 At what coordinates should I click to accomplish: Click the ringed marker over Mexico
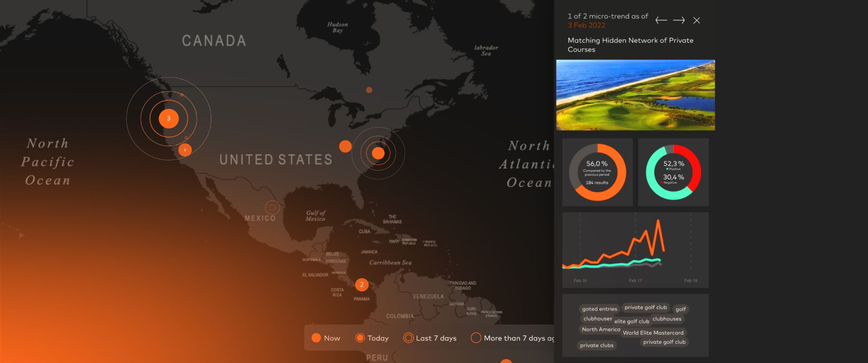click(272, 208)
